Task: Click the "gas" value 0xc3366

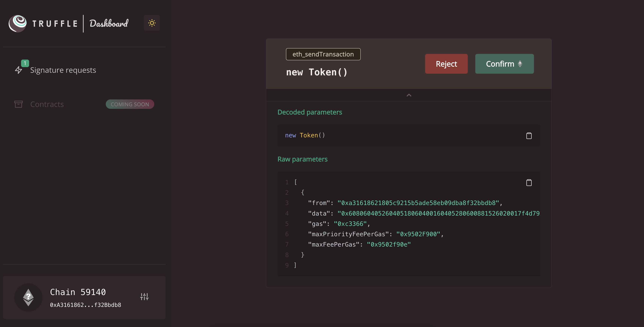Action: (350, 224)
